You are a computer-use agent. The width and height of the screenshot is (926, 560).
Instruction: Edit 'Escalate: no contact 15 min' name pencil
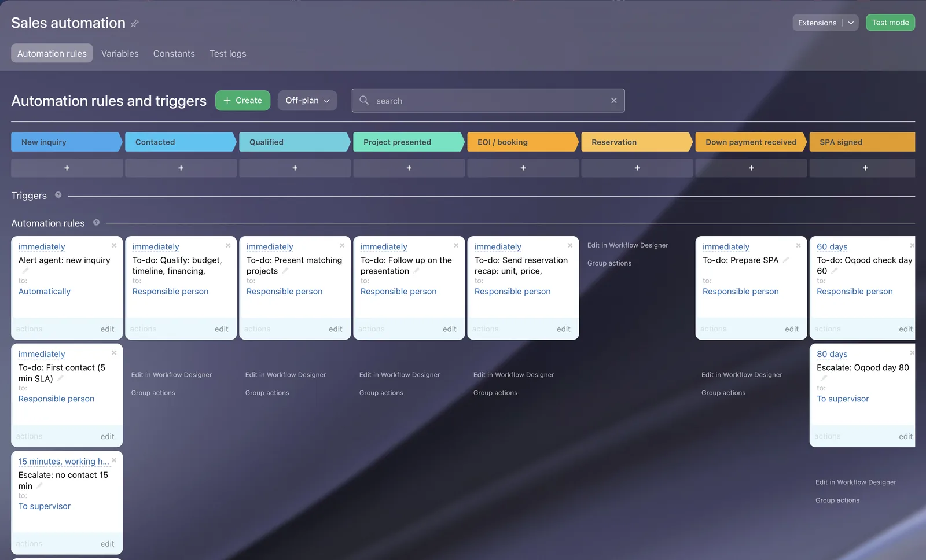pyautogui.click(x=39, y=486)
